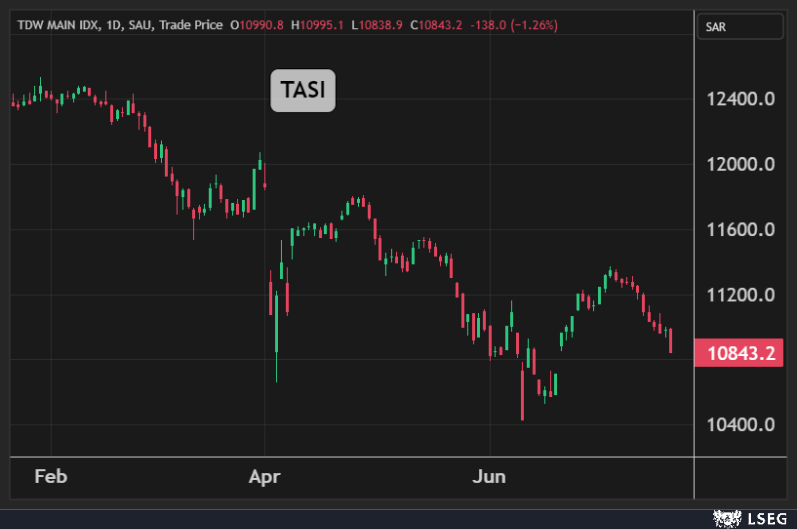Viewport: 797px width, 530px height.
Task: Click the close value C10843.2
Action: pos(436,24)
